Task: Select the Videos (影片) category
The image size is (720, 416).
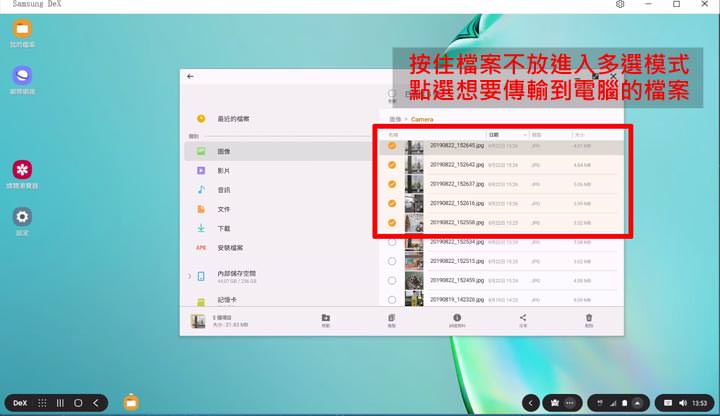Action: point(278,170)
